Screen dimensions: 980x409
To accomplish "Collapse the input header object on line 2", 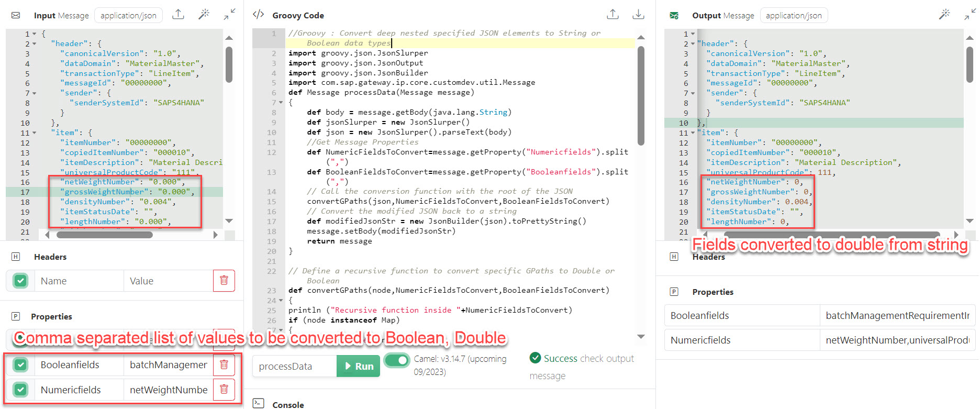I will 35,44.
